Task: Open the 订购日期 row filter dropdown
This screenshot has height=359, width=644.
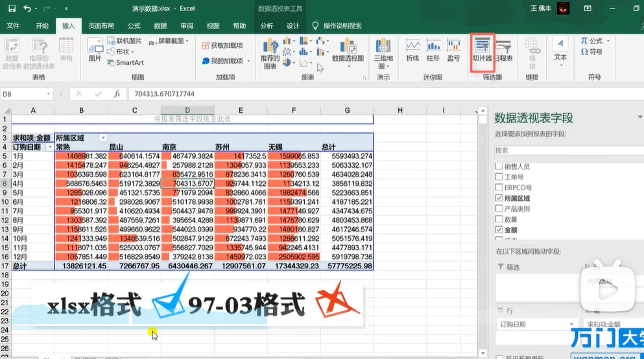Action: (x=50, y=147)
